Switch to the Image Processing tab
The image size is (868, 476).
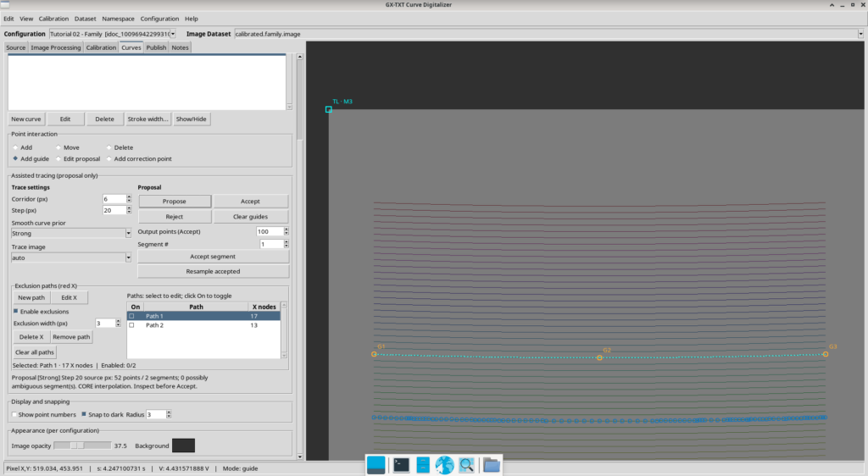click(55, 47)
